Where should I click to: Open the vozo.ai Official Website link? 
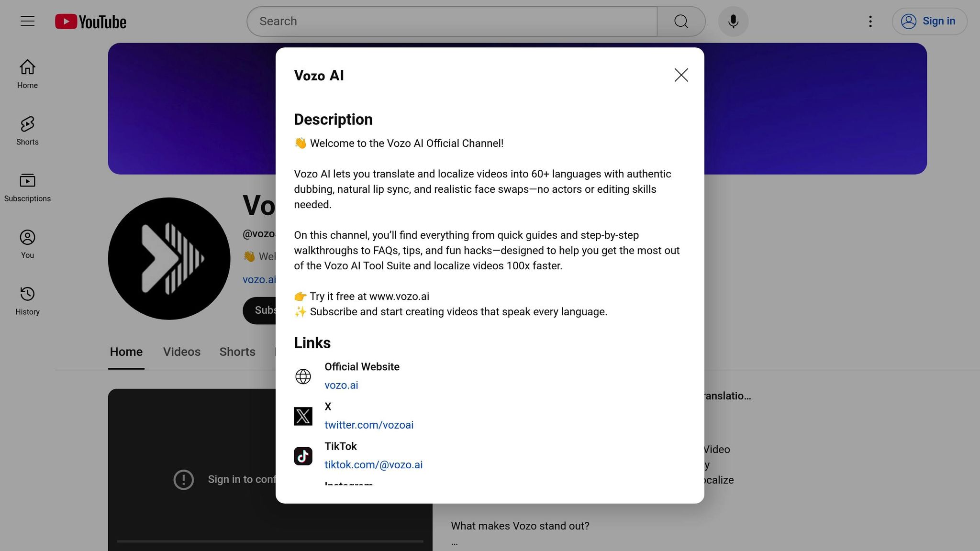point(341,385)
